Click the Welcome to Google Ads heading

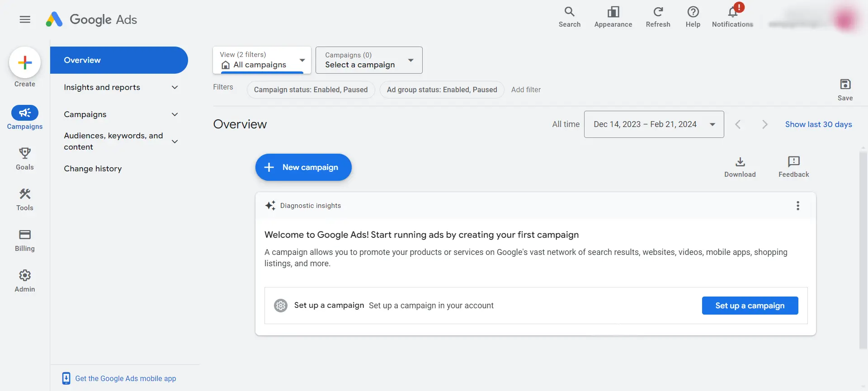point(421,235)
